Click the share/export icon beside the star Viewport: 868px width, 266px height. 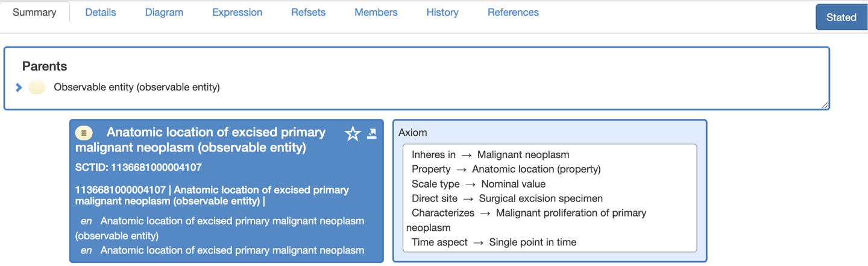point(372,133)
